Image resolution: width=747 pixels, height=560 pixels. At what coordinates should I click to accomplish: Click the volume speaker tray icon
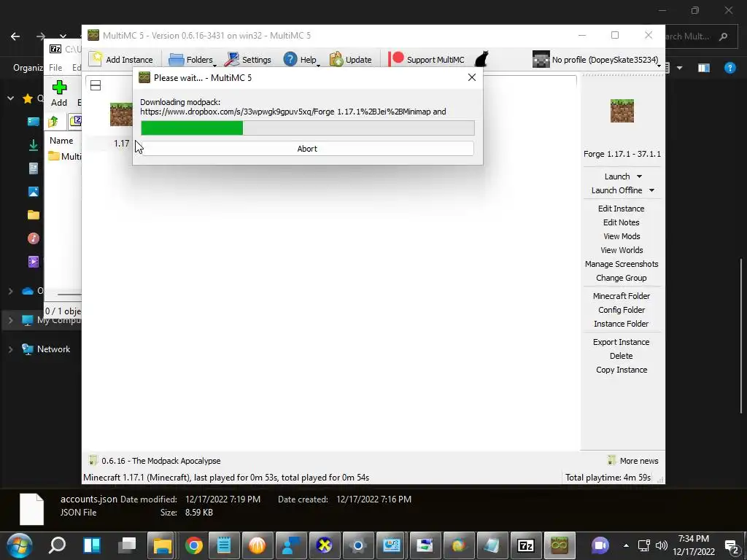(x=661, y=545)
